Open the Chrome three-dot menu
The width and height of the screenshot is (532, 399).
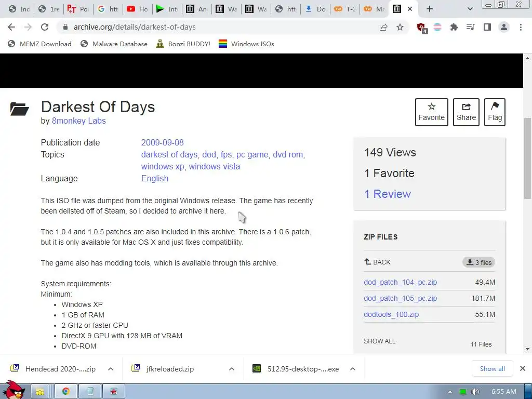pos(521,27)
